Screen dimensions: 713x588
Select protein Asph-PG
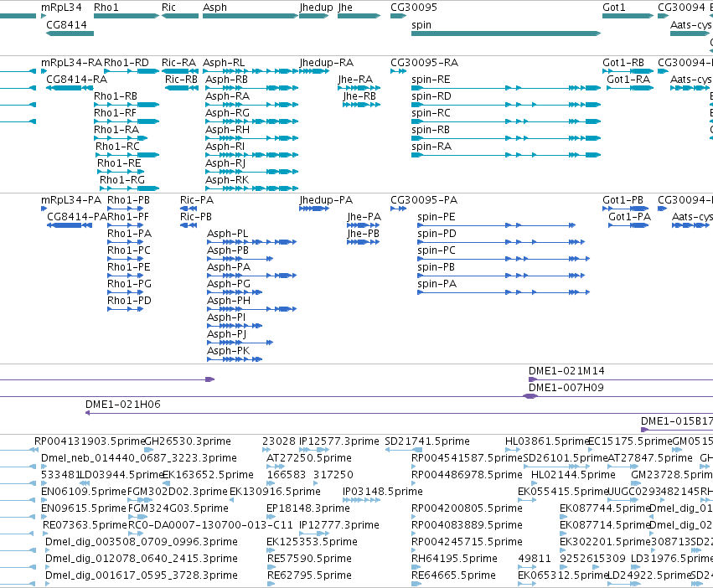pos(235,292)
